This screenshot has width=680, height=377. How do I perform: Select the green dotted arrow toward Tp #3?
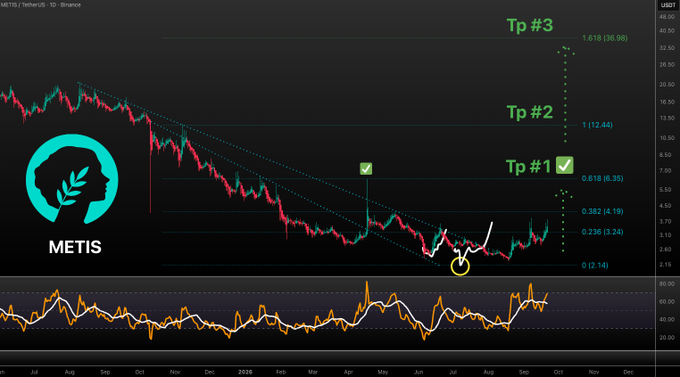click(x=566, y=95)
